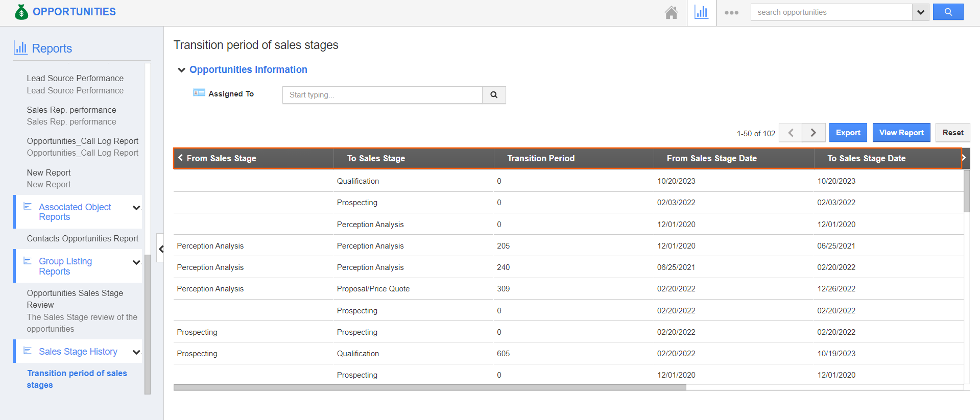This screenshot has width=980, height=420.
Task: Collapse the Sales Stage History section
Action: [136, 352]
